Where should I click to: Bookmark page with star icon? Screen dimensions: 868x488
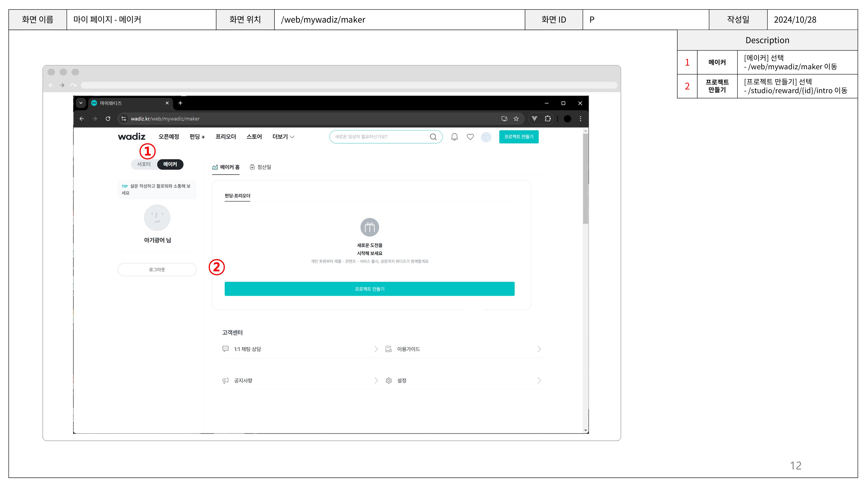[516, 119]
